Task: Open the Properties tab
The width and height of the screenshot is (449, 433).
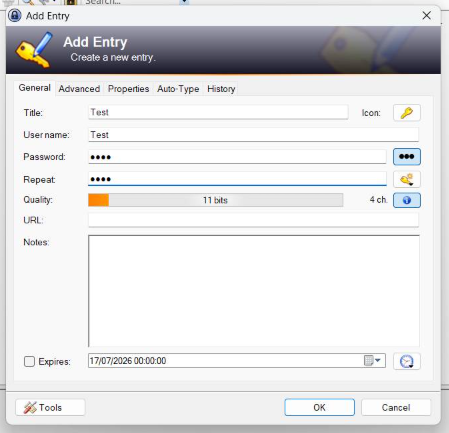Action: click(x=128, y=89)
